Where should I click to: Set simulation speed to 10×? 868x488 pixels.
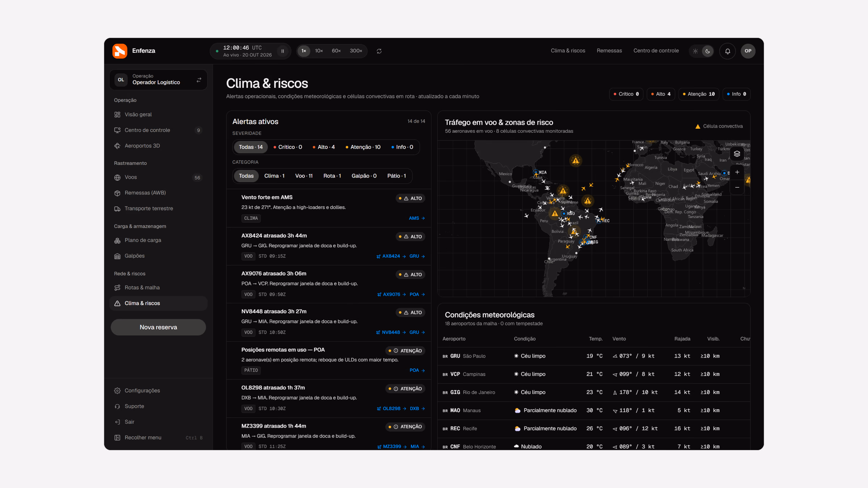[x=319, y=51]
